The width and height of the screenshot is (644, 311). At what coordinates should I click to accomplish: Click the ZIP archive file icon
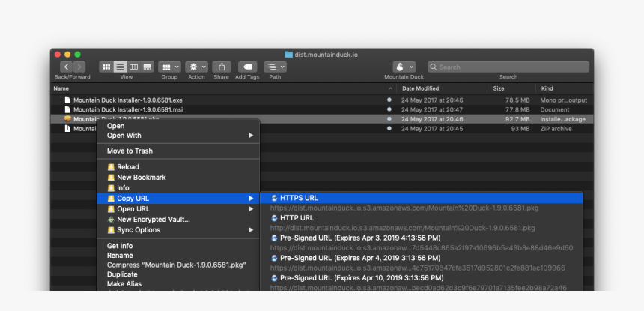click(67, 129)
